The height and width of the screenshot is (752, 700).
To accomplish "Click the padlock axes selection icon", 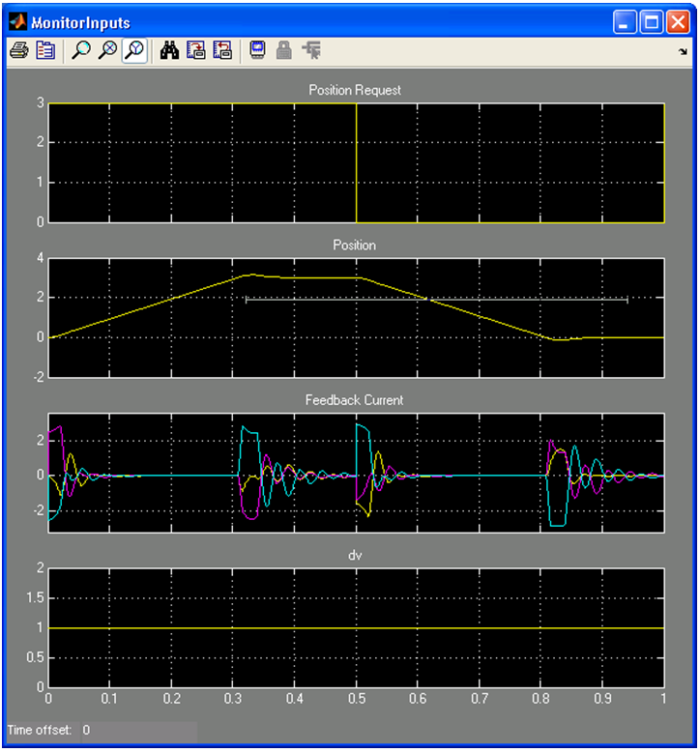I will point(284,50).
